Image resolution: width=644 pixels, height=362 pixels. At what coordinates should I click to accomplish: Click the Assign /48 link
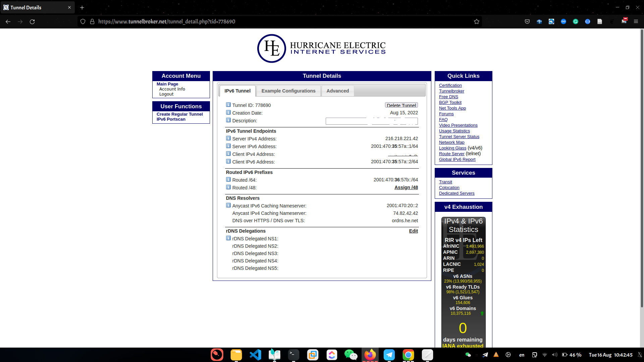tap(406, 187)
